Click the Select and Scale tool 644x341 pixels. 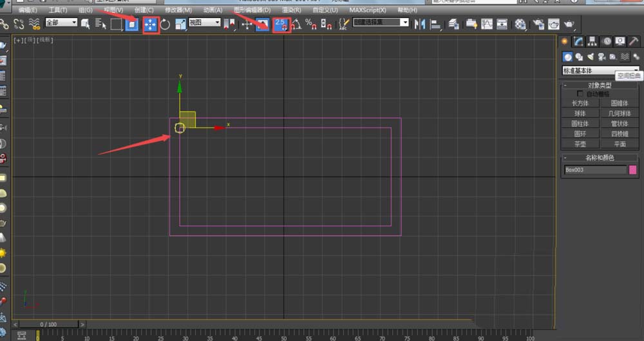tap(180, 24)
